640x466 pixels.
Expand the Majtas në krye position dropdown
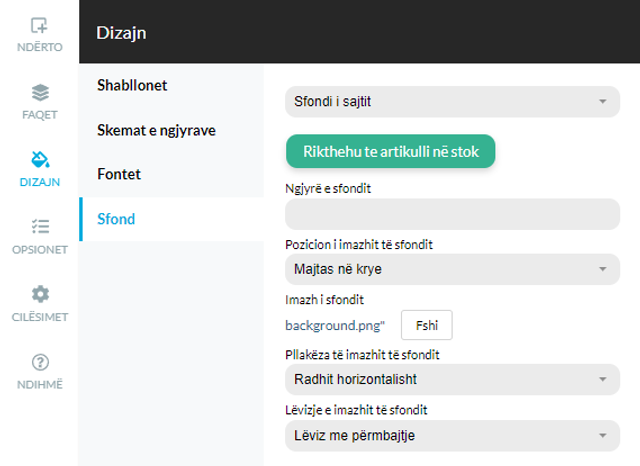click(452, 269)
